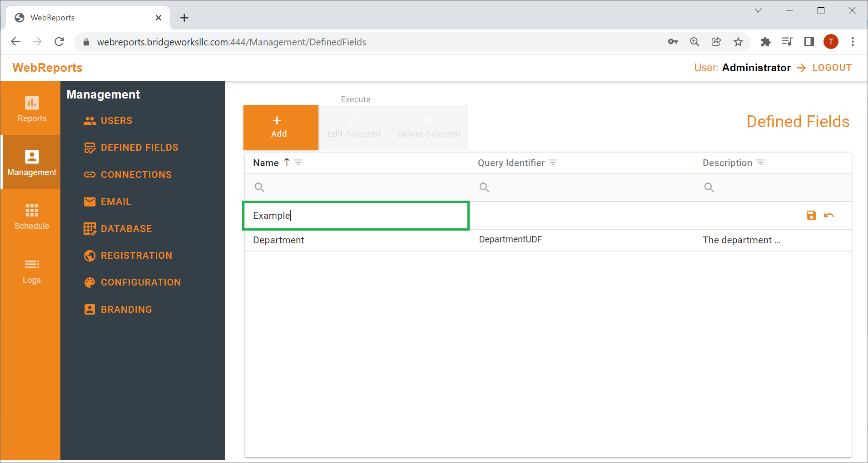Click the WebReports logo title
Screen dimensions: 868x463
[x=47, y=68]
